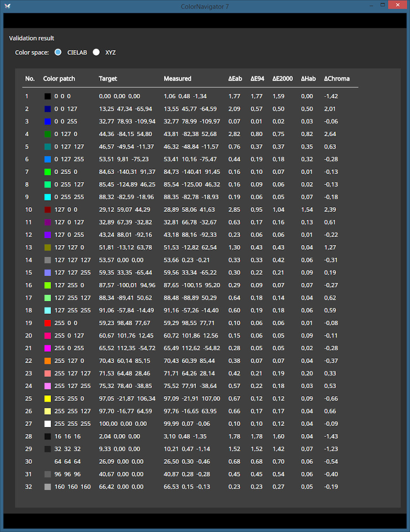Click the "Measured" column header
410x532 pixels.
coord(178,79)
